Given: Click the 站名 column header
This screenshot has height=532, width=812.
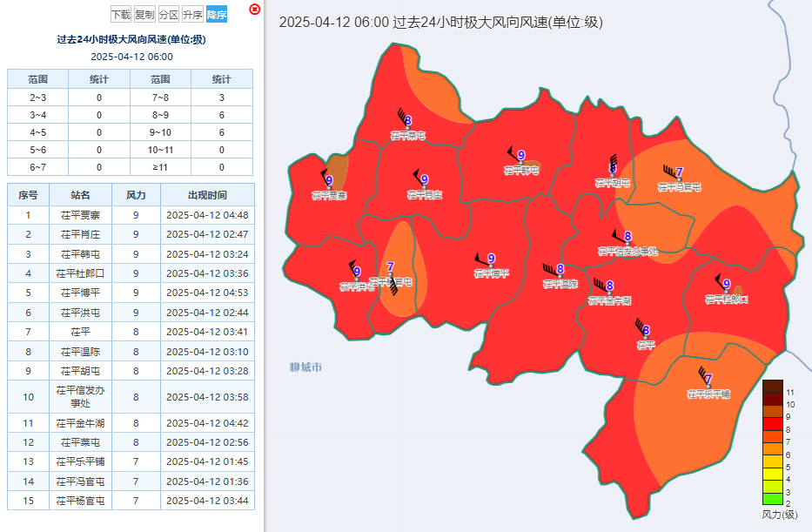Looking at the screenshot, I should [x=80, y=195].
